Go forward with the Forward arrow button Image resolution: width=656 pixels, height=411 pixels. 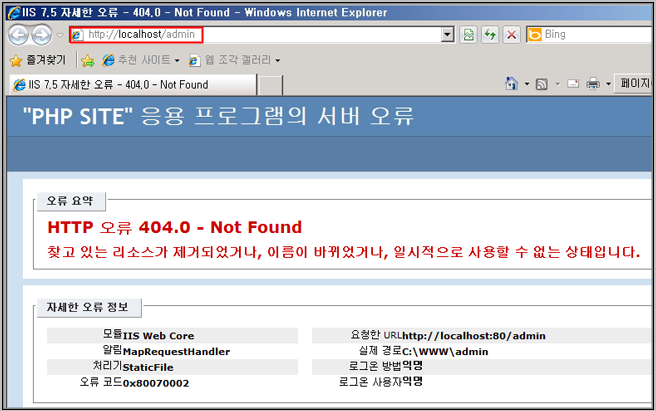coord(42,35)
